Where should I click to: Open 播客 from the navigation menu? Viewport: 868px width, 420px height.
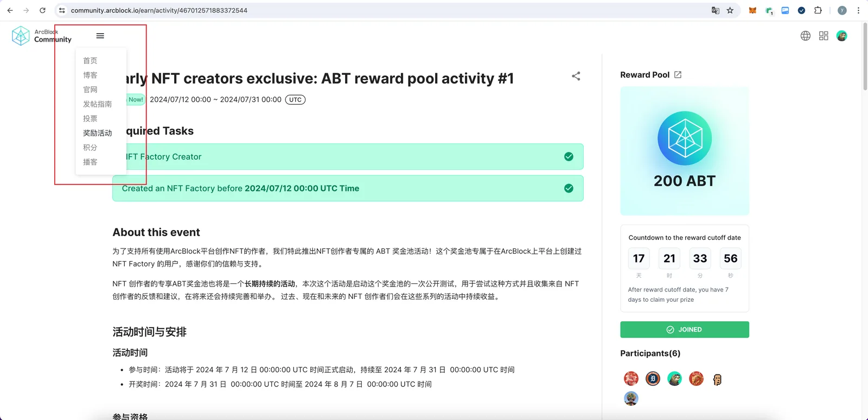click(90, 162)
